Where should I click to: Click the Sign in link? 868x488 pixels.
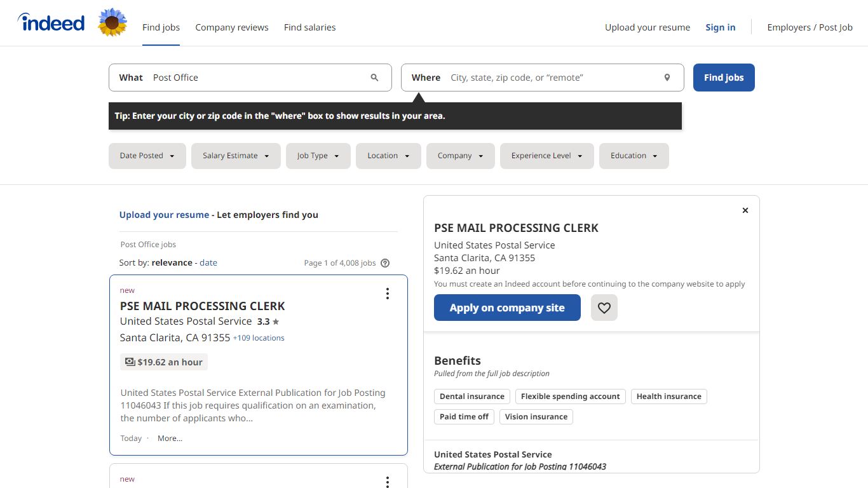coord(721,27)
